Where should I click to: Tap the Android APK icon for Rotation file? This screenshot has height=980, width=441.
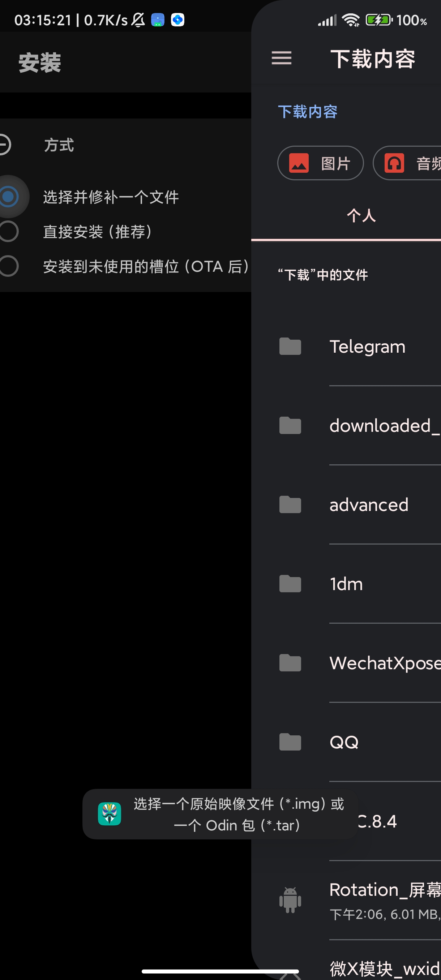pyautogui.click(x=290, y=900)
